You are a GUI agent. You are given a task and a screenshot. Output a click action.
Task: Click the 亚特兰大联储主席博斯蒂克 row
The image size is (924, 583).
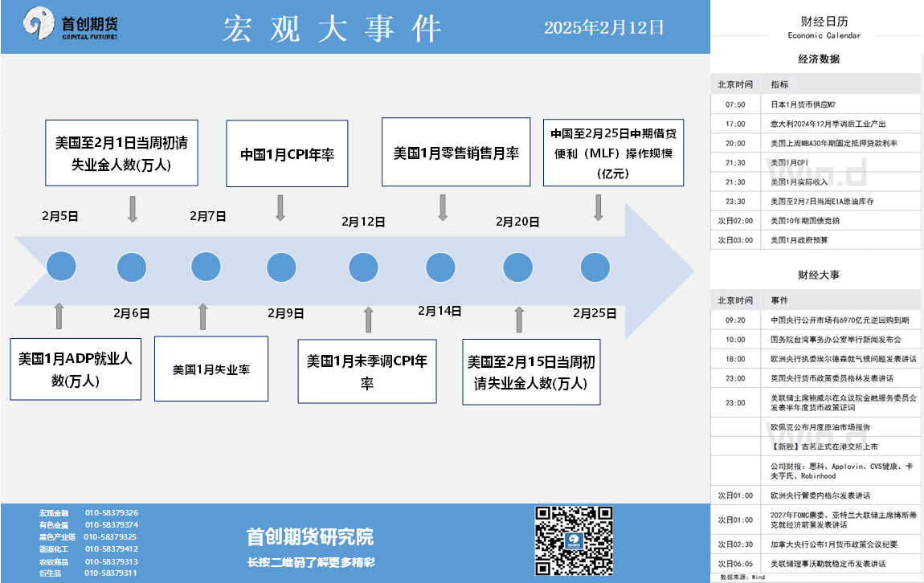point(816,520)
